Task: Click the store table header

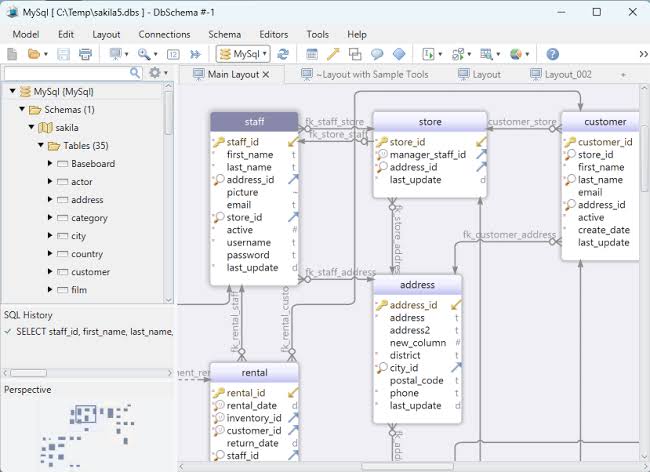Action: (430, 122)
